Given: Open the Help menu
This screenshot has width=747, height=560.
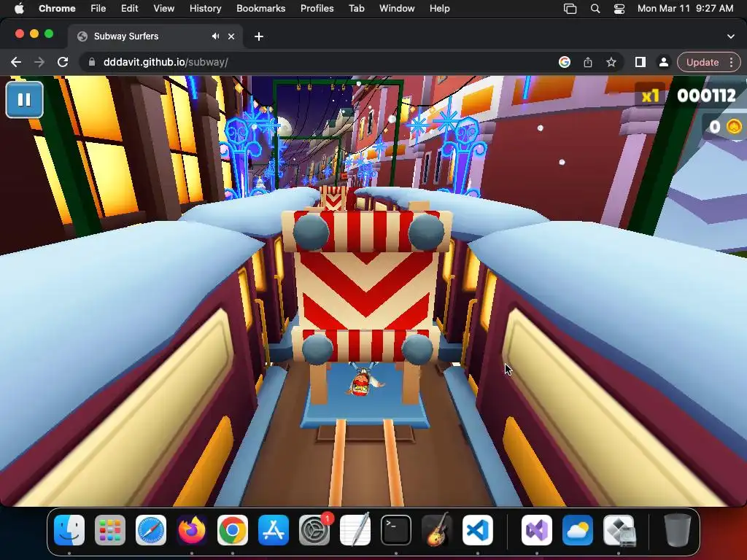Looking at the screenshot, I should [439, 9].
